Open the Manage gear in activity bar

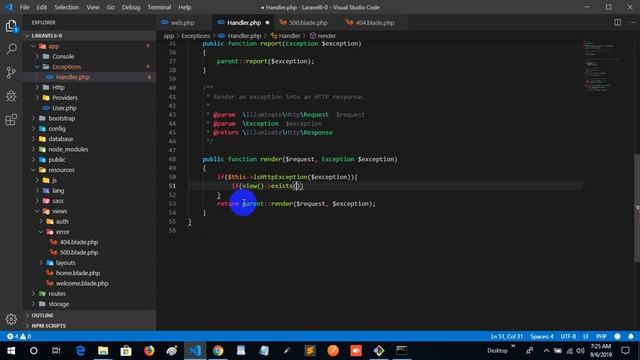pyautogui.click(x=11, y=319)
